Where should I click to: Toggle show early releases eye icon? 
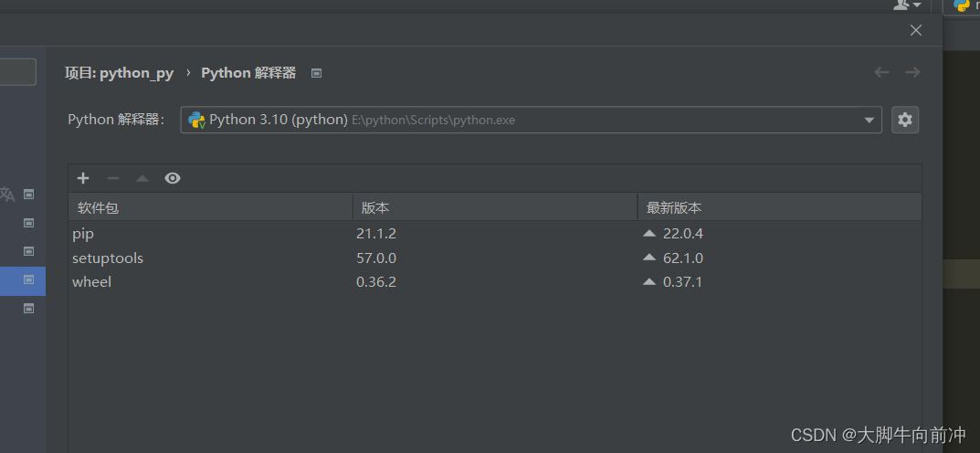pyautogui.click(x=173, y=178)
